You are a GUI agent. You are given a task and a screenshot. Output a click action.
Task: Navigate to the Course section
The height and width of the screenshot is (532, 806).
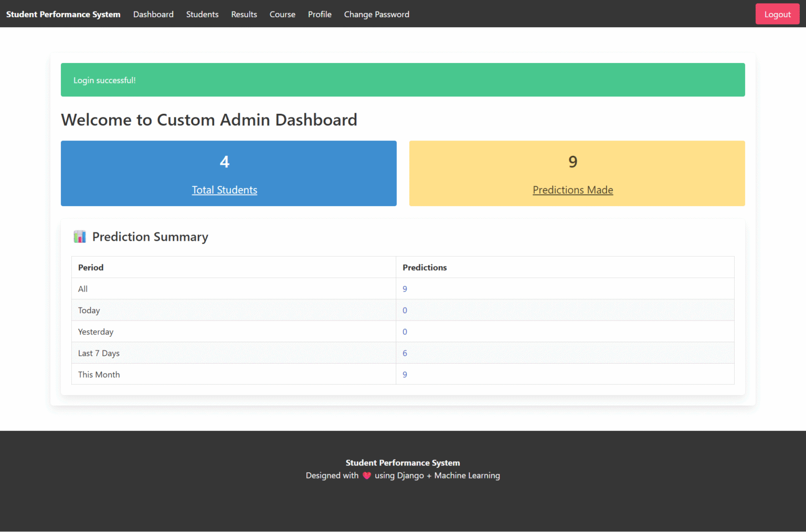coord(282,14)
